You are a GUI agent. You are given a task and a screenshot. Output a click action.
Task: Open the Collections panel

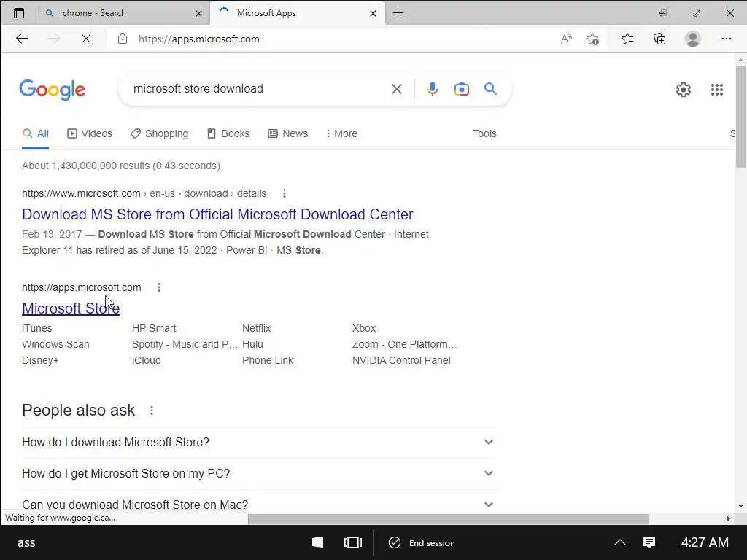(659, 39)
